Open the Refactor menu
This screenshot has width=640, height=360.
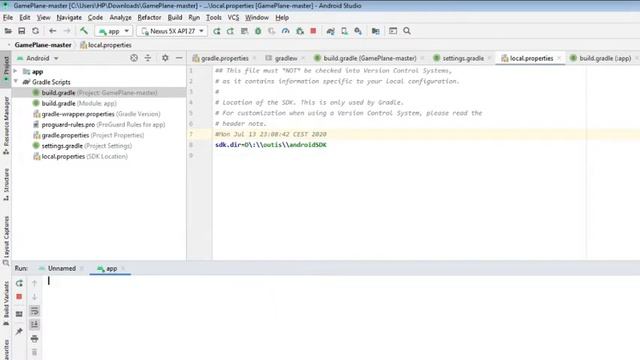pyautogui.click(x=149, y=18)
